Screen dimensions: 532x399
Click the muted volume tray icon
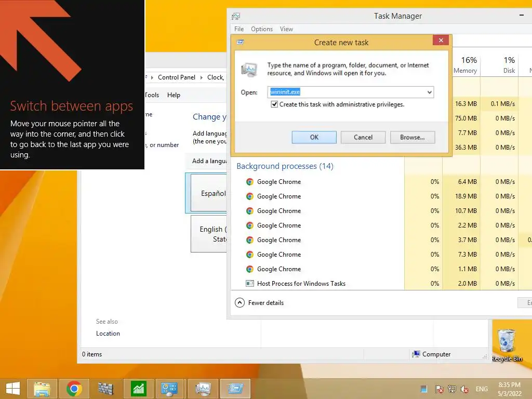click(x=464, y=389)
